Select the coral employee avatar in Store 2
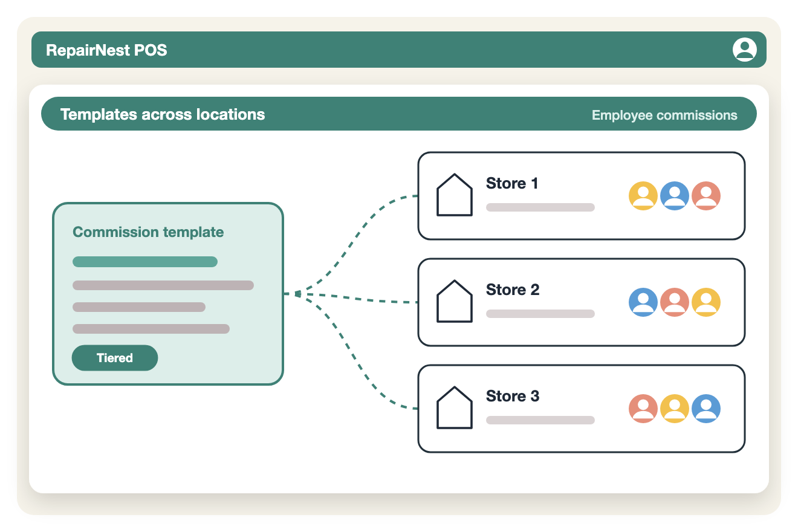Image resolution: width=798 pixels, height=532 pixels. (675, 302)
